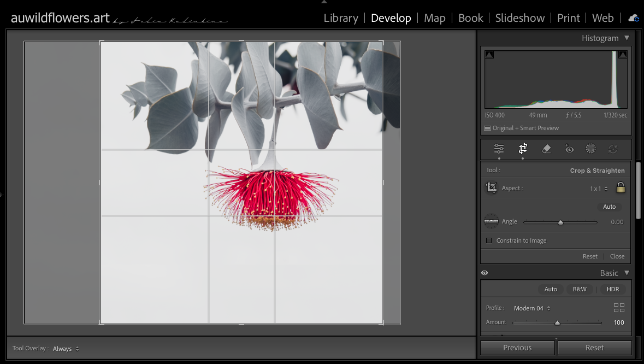Click the profile Amount slider handle

click(557, 323)
